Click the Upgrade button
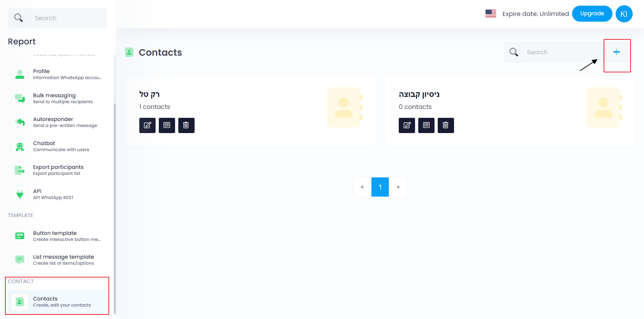The image size is (644, 319). 592,14
